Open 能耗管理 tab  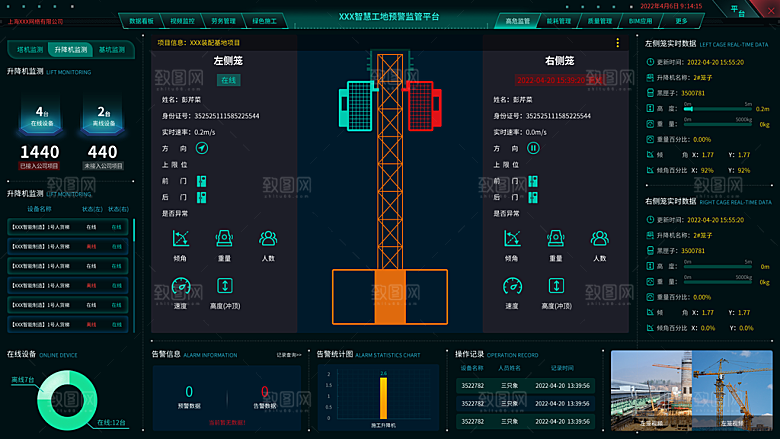559,21
